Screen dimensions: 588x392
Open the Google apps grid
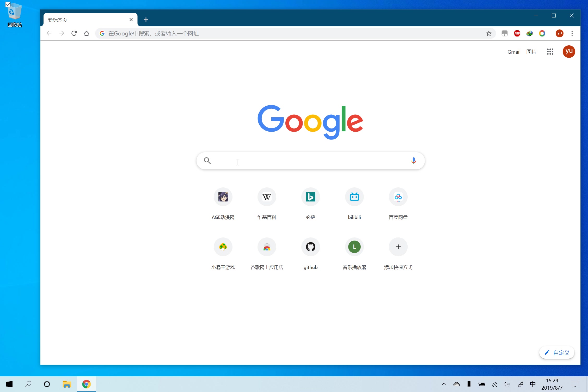pyautogui.click(x=550, y=52)
